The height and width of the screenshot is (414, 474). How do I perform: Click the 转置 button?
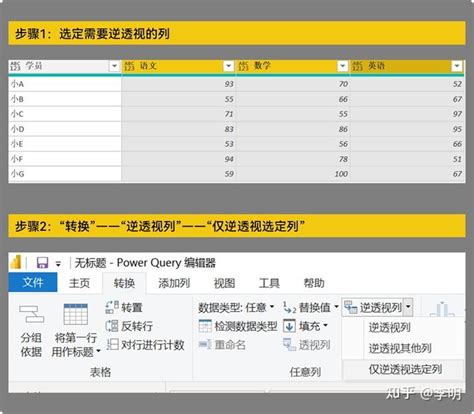tap(124, 307)
